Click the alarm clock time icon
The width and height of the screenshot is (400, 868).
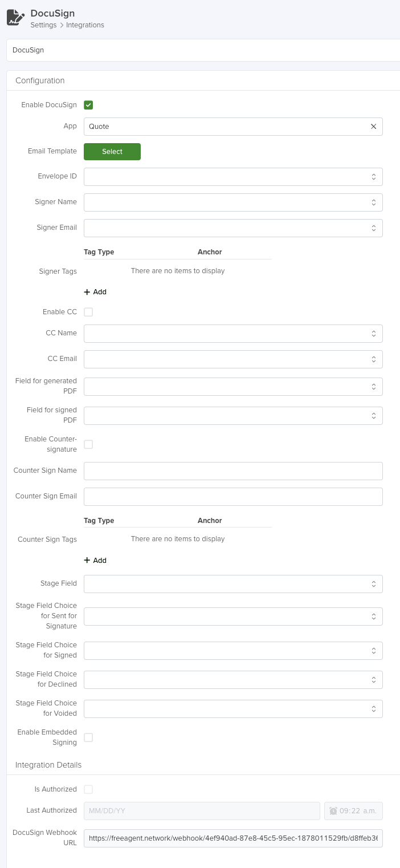tap(333, 811)
